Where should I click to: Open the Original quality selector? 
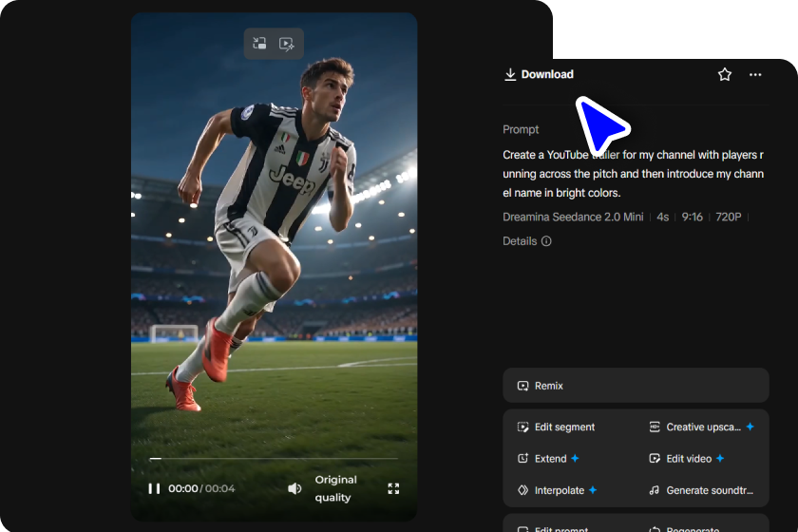335,488
